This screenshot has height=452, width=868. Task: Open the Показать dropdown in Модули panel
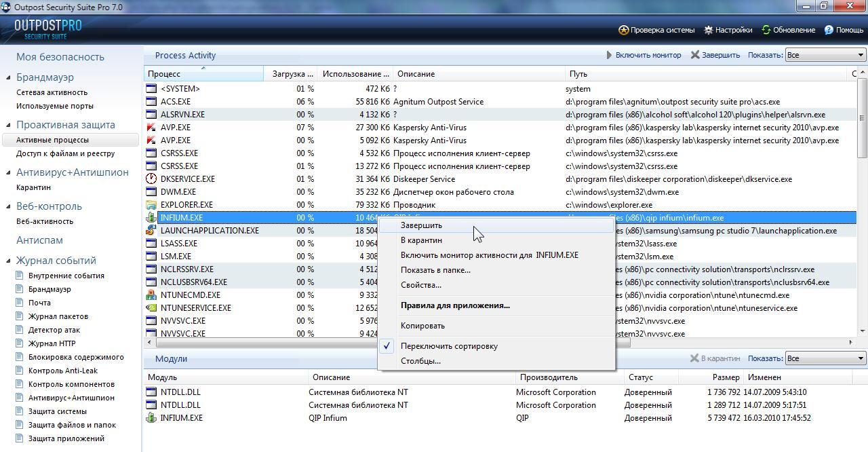(x=825, y=358)
